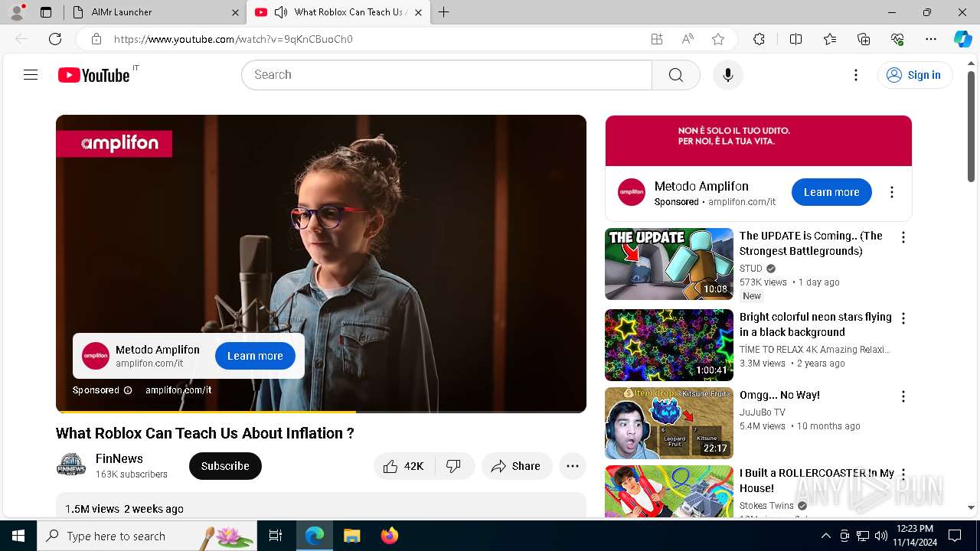
Task: Close the AIMr Launcher tab
Action: click(x=235, y=12)
